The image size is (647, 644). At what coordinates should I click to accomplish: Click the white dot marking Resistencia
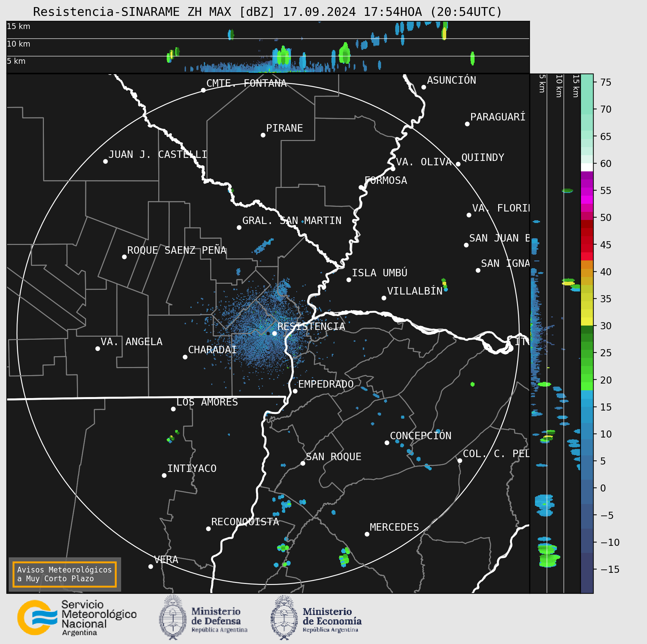tap(274, 333)
